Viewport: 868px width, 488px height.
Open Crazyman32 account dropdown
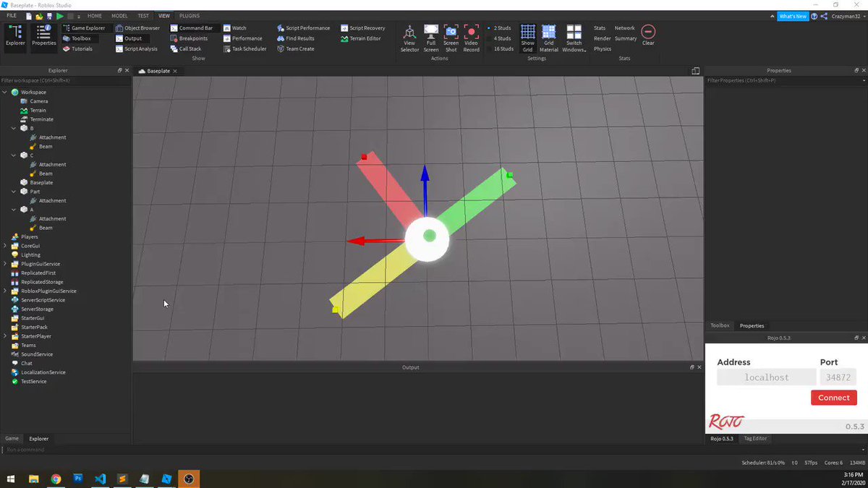coord(846,16)
